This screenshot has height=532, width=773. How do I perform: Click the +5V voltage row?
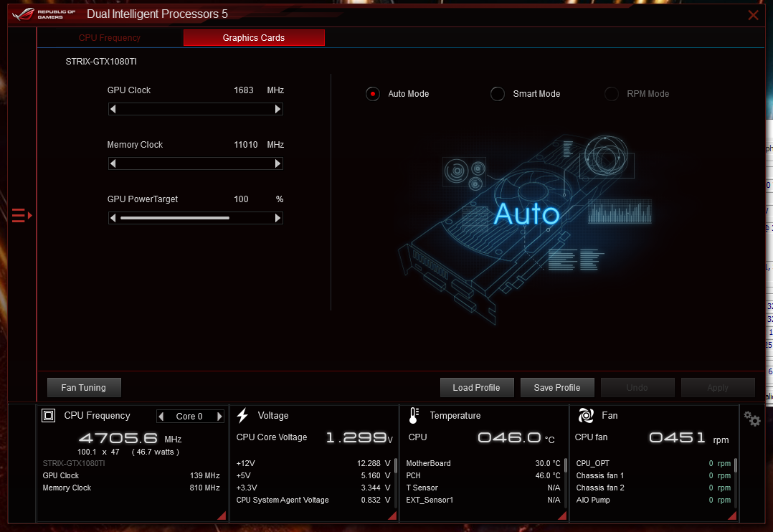tap(313, 476)
